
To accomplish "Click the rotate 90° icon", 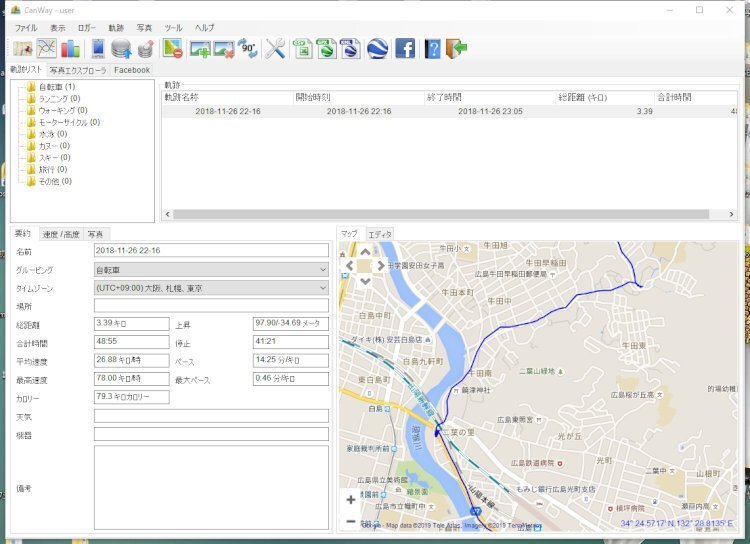I will (x=248, y=48).
